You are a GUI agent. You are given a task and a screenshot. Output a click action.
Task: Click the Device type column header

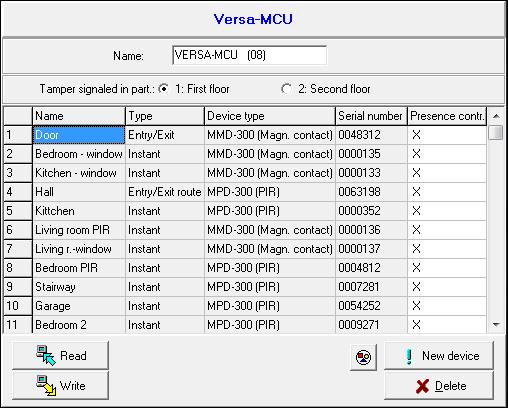pos(270,116)
